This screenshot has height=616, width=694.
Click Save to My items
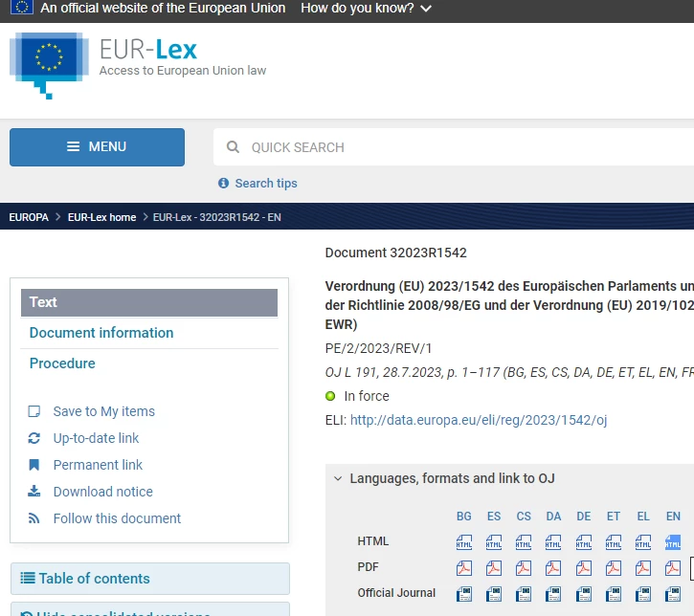pos(104,411)
